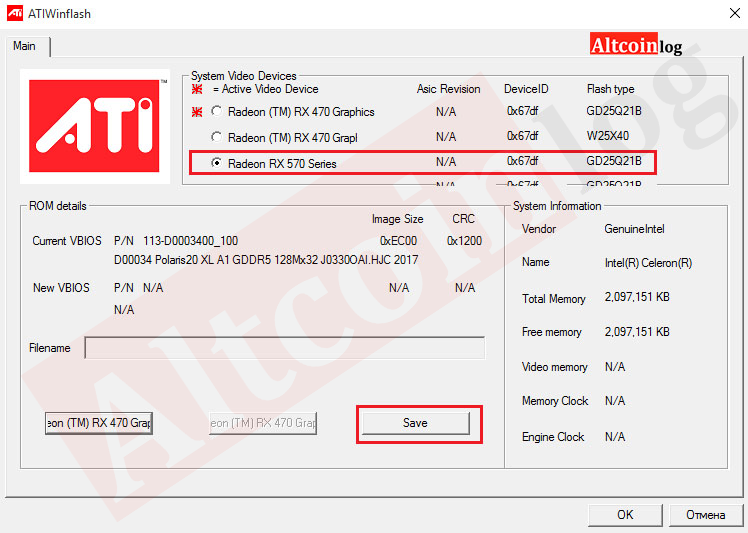Click the Asic Revision column header
The width and height of the screenshot is (748, 533).
(x=448, y=89)
